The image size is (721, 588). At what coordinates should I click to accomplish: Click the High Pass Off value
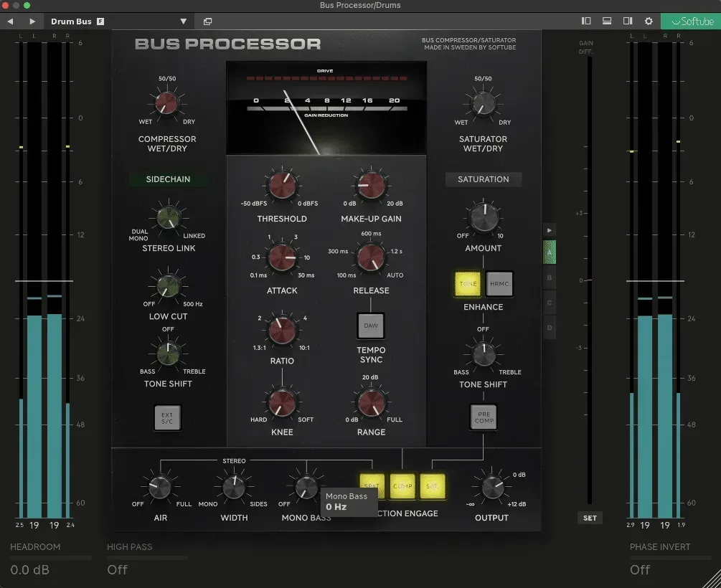(117, 570)
